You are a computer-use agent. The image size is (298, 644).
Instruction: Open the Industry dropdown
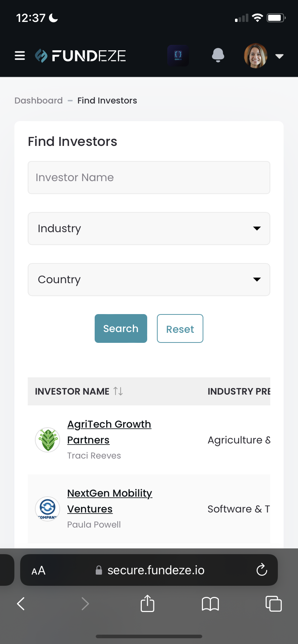click(x=149, y=229)
